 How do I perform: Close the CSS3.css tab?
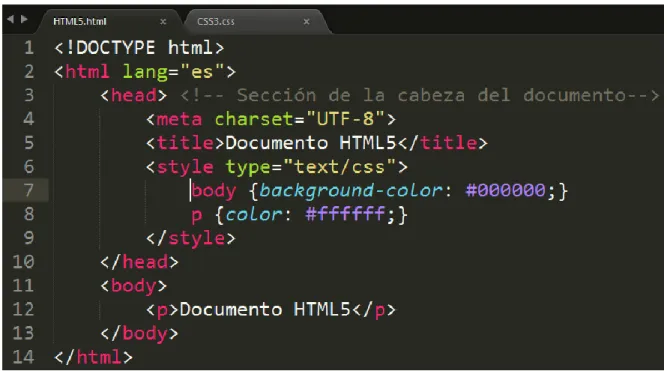coord(306,21)
